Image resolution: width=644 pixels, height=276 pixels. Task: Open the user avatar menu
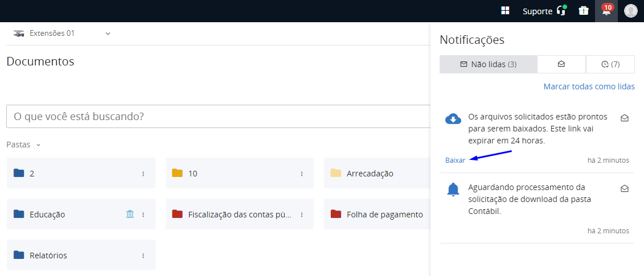[x=630, y=11]
